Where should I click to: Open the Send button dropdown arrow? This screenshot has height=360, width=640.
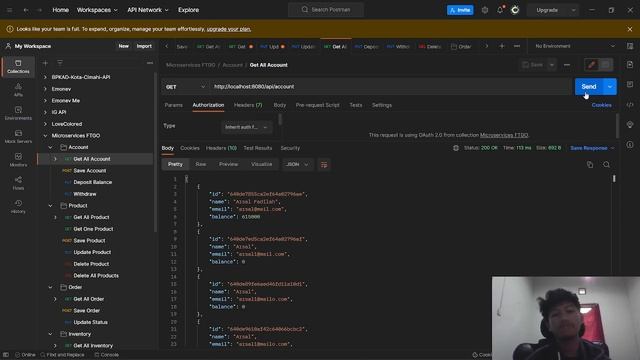[x=610, y=87]
